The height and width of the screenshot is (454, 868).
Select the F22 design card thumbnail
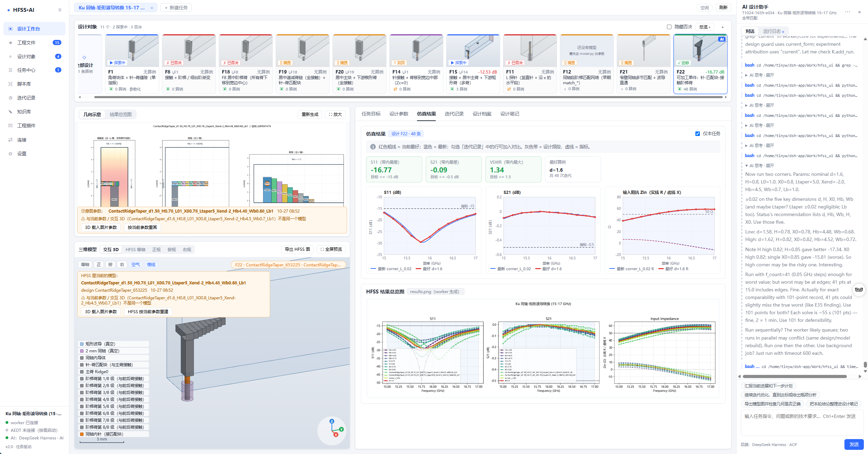click(700, 50)
